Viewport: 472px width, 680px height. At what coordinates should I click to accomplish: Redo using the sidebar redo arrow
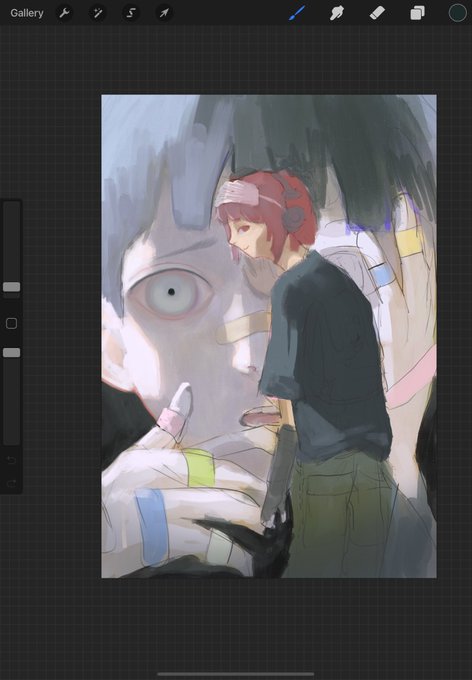pyautogui.click(x=11, y=483)
